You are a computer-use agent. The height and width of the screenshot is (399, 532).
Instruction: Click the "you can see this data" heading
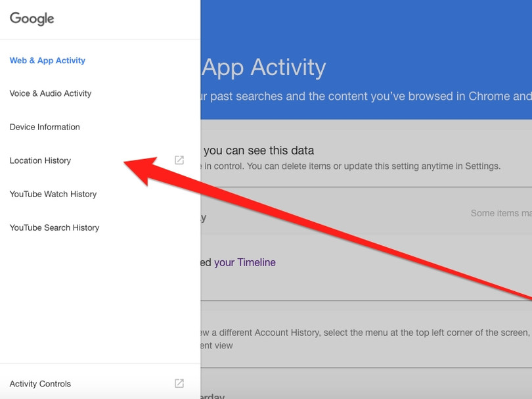click(x=259, y=151)
